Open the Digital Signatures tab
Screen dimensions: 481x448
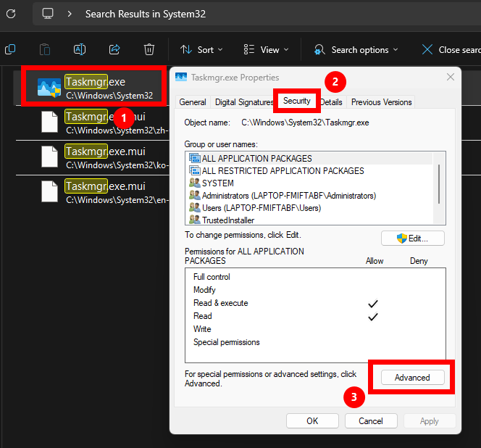244,102
